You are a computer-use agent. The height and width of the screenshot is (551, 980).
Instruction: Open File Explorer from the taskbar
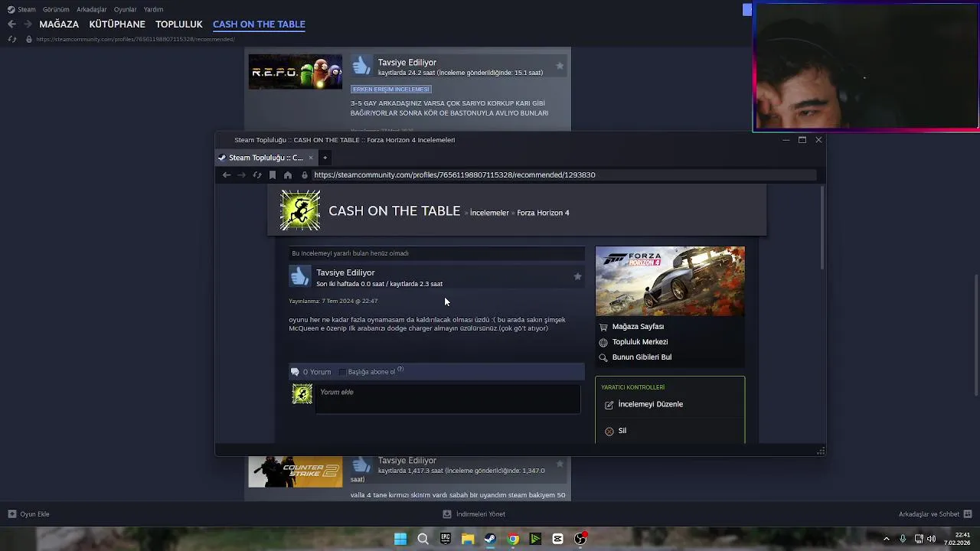pos(468,539)
